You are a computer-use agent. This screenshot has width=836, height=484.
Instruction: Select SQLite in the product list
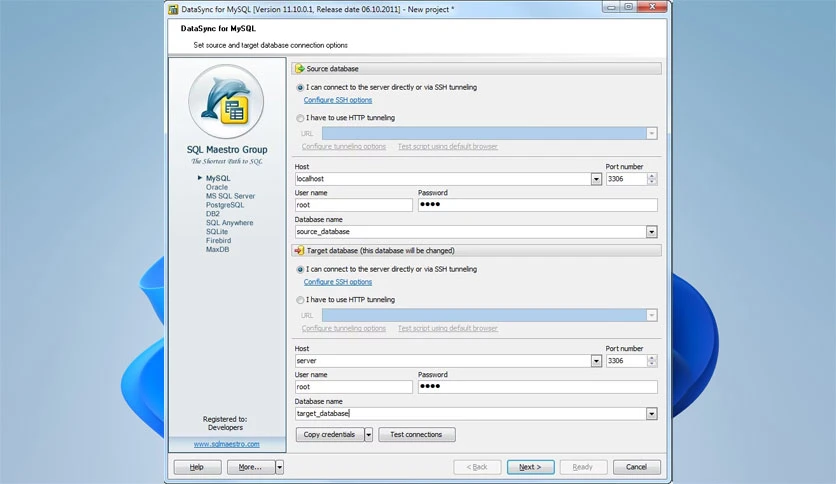[216, 232]
